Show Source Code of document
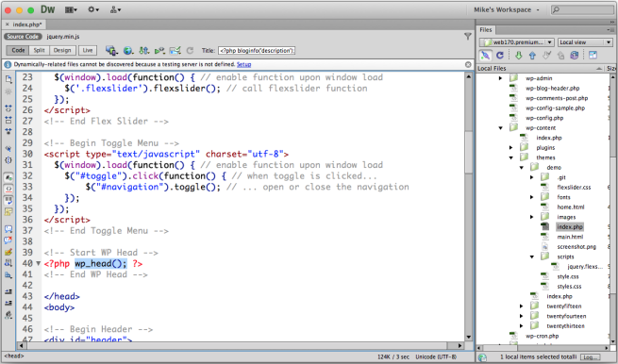The width and height of the screenshot is (618, 364). point(23,37)
